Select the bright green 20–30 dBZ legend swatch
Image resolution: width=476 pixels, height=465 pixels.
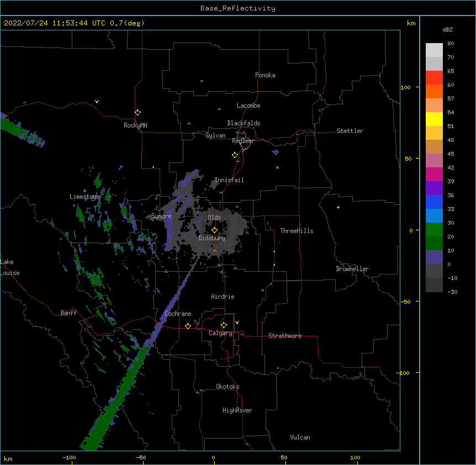coord(434,230)
